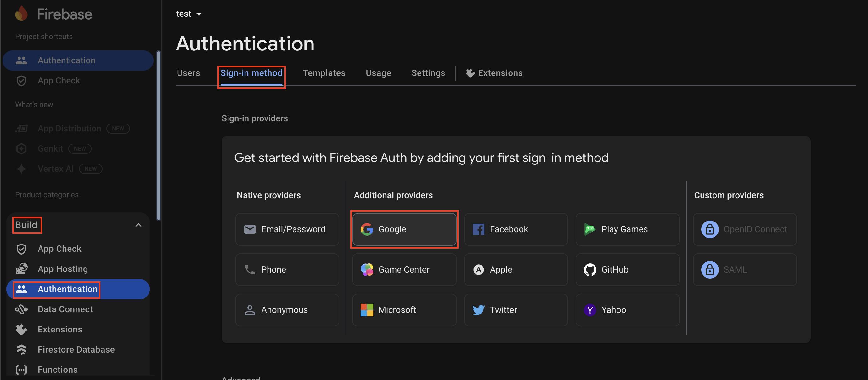Click the Microsoft squares logo

tap(367, 310)
